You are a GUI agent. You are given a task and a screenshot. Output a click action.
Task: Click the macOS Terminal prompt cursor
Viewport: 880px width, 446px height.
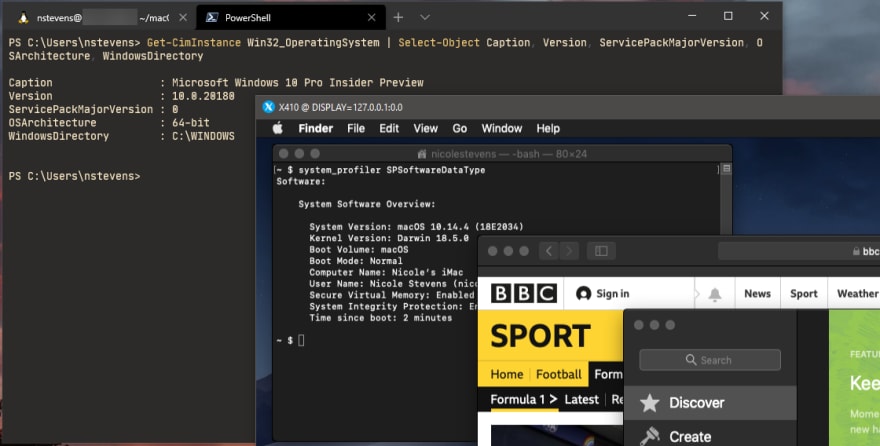pyautogui.click(x=301, y=340)
